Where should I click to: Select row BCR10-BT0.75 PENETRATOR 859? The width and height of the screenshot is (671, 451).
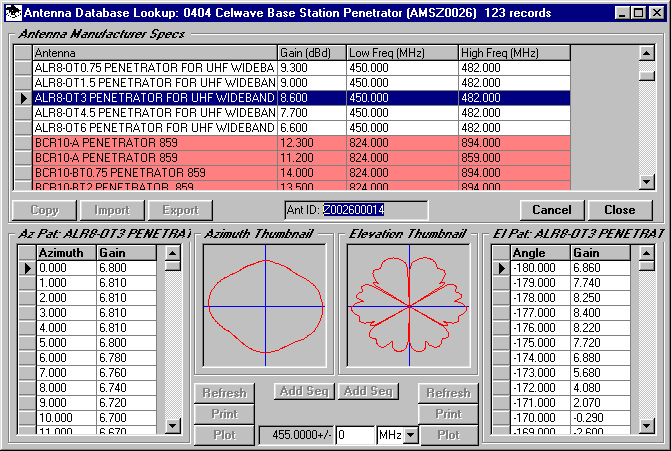click(301, 173)
